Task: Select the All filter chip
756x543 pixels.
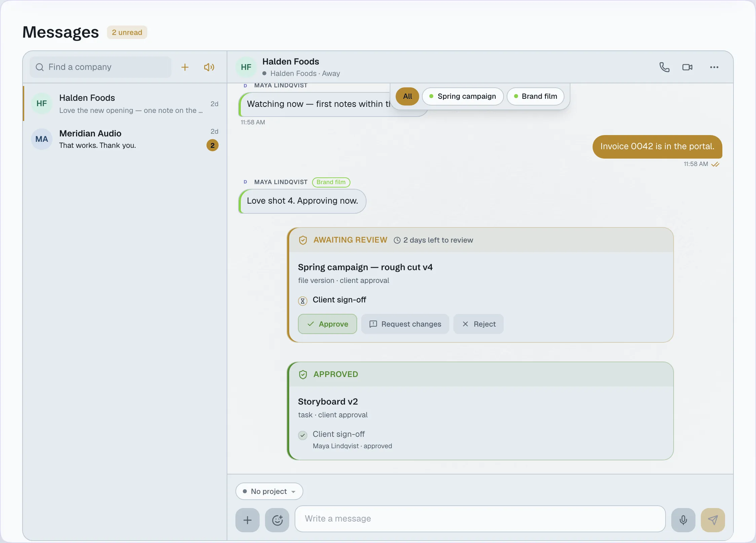Action: coord(407,96)
